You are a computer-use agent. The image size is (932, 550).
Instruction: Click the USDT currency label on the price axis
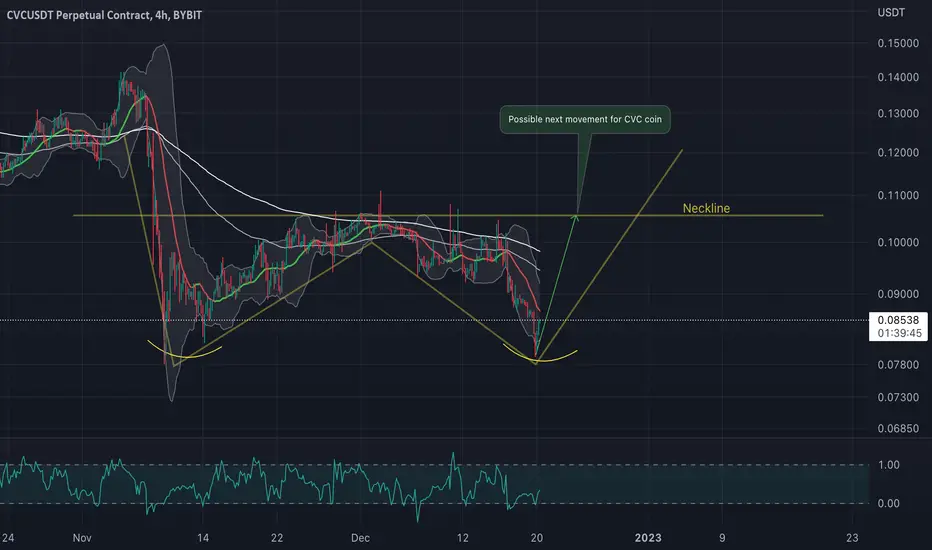[891, 12]
